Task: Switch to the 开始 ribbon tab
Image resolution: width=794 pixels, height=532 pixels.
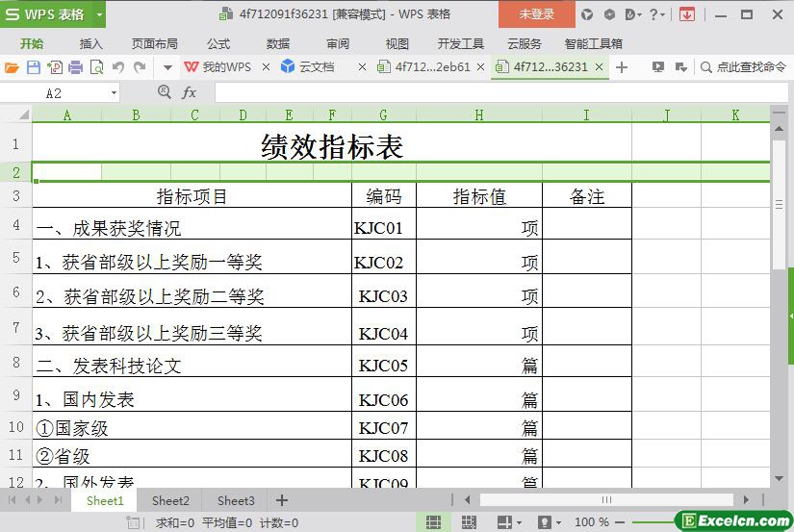Action: point(32,44)
